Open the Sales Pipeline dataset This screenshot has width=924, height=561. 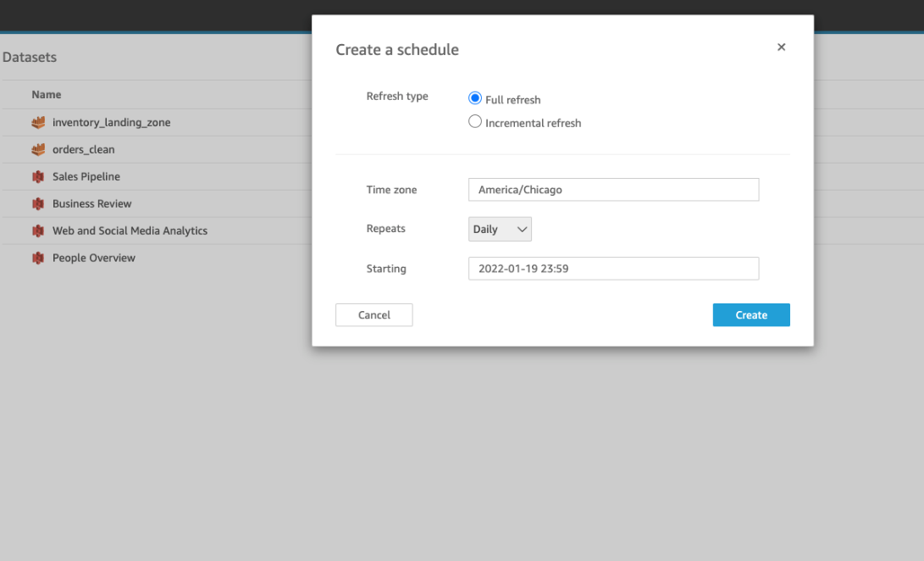click(86, 176)
